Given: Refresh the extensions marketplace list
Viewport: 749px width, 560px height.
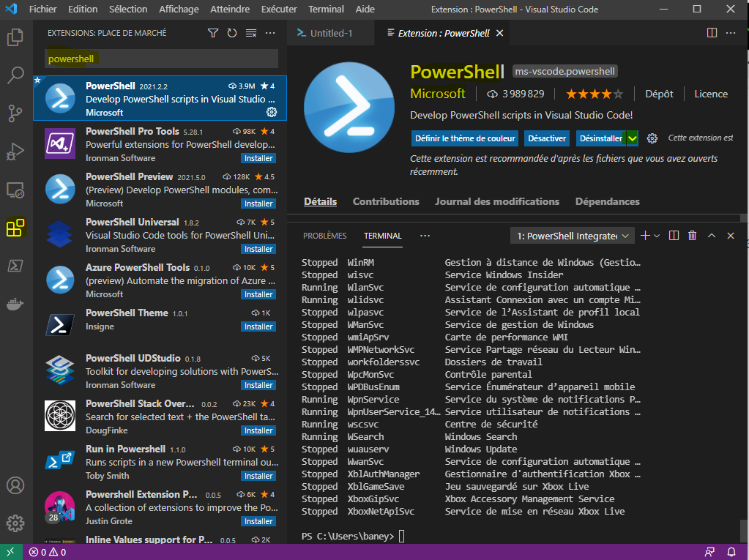Looking at the screenshot, I should [232, 33].
